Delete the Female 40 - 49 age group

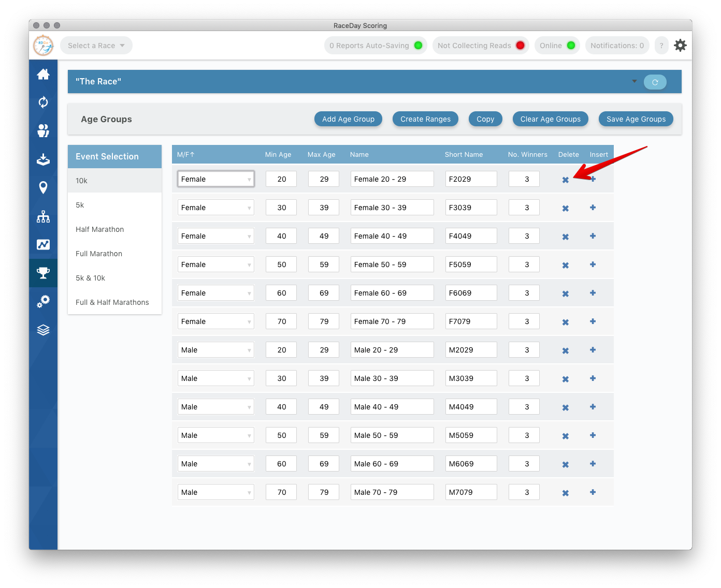566,237
